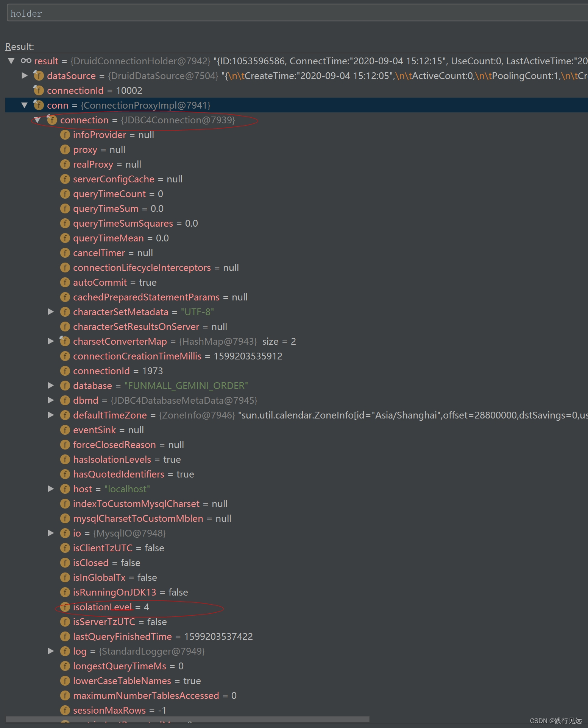The image size is (588, 728).
Task: Click the field icon of connectionLifecycleInterceptors
Action: click(65, 268)
